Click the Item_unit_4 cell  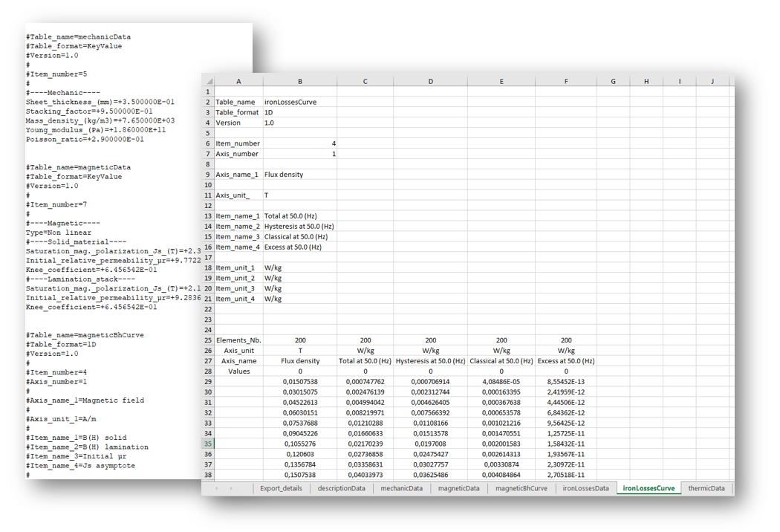click(x=238, y=299)
